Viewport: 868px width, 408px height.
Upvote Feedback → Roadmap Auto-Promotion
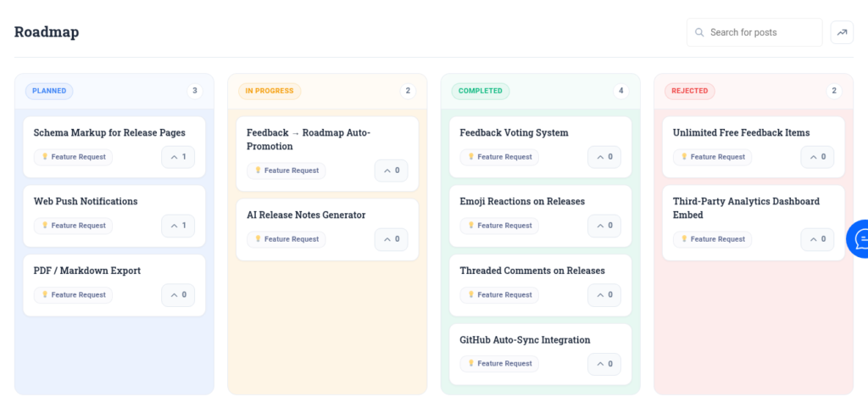click(x=392, y=170)
